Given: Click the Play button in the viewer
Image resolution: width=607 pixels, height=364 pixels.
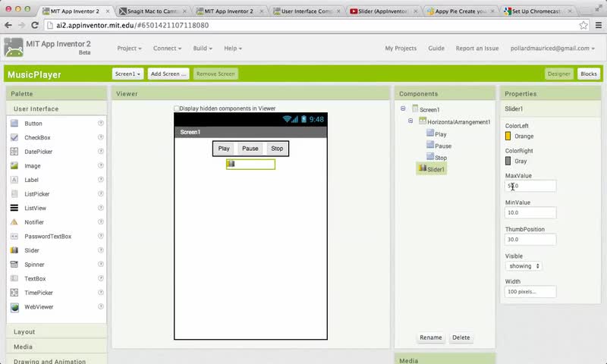Looking at the screenshot, I should pos(224,149).
